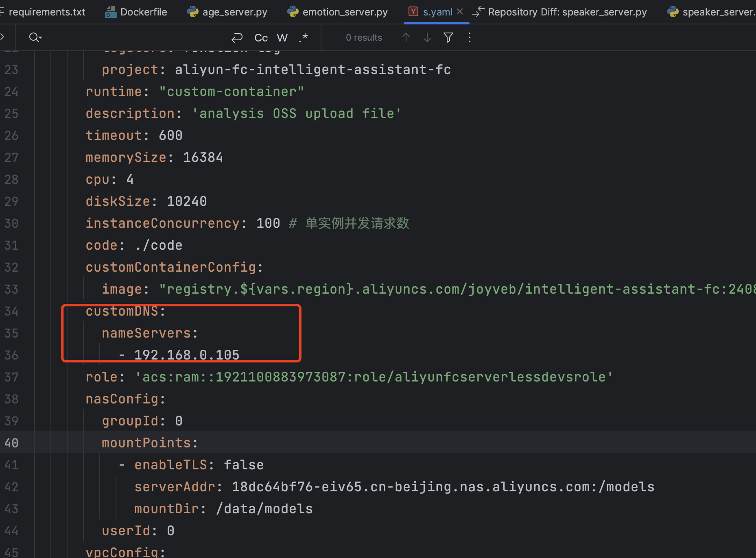Viewport: 756px width, 558px height.
Task: Click the emotion_server.py Python icon
Action: [x=293, y=12]
